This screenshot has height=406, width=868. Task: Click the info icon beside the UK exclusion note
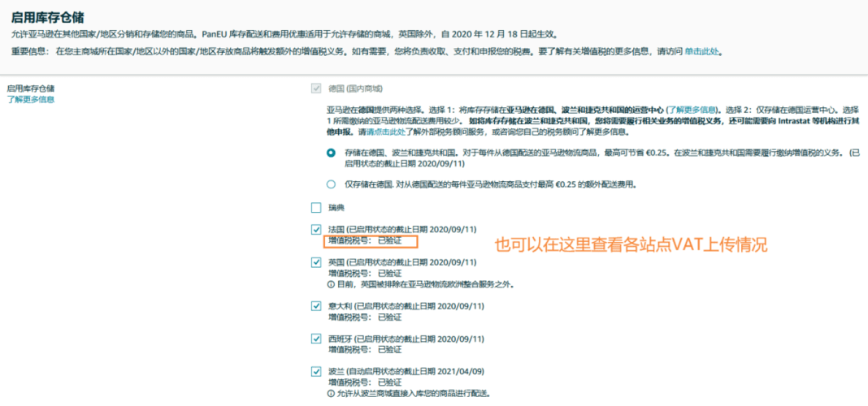coord(331,285)
